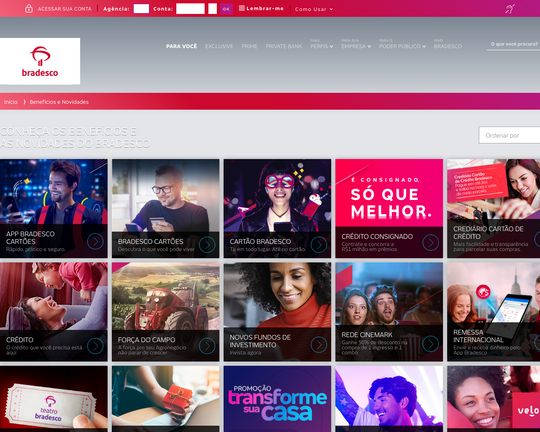Open the Remessa Internacional card
The image size is (540, 432).
click(494, 312)
